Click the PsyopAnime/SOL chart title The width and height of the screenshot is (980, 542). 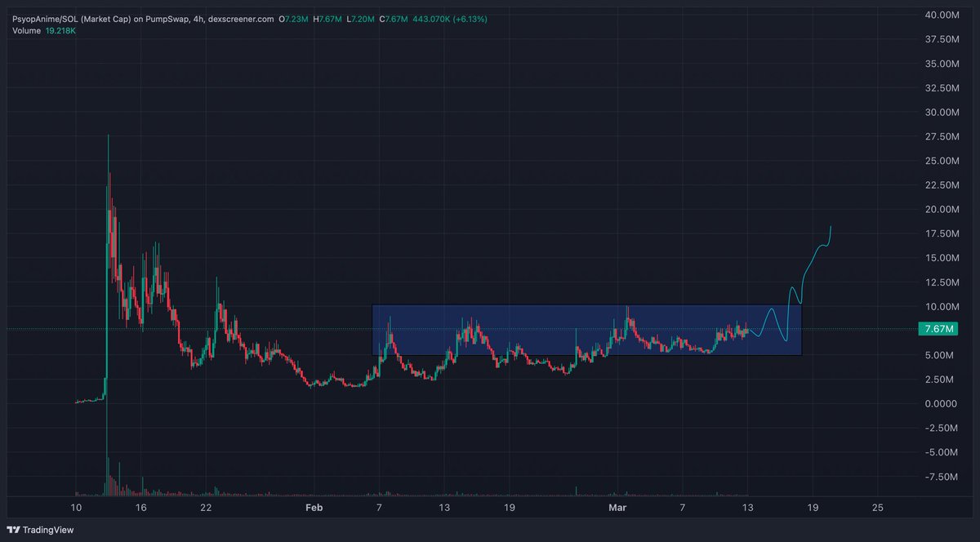[x=141, y=17]
